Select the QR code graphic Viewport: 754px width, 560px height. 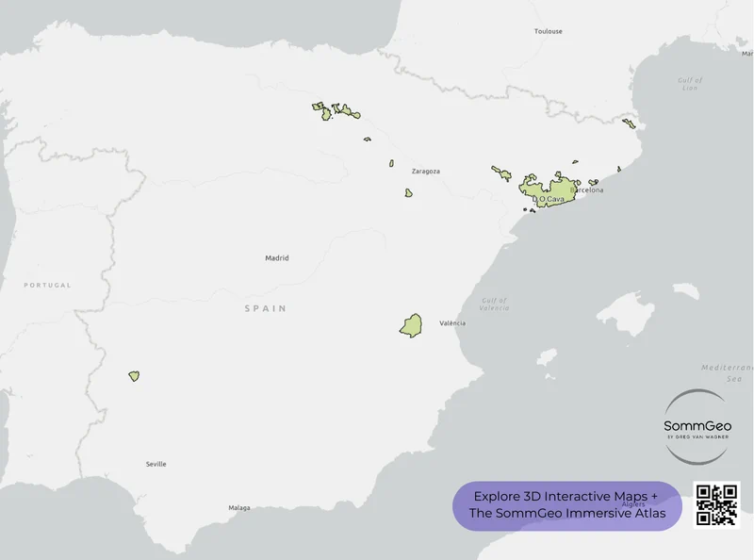pyautogui.click(x=715, y=503)
